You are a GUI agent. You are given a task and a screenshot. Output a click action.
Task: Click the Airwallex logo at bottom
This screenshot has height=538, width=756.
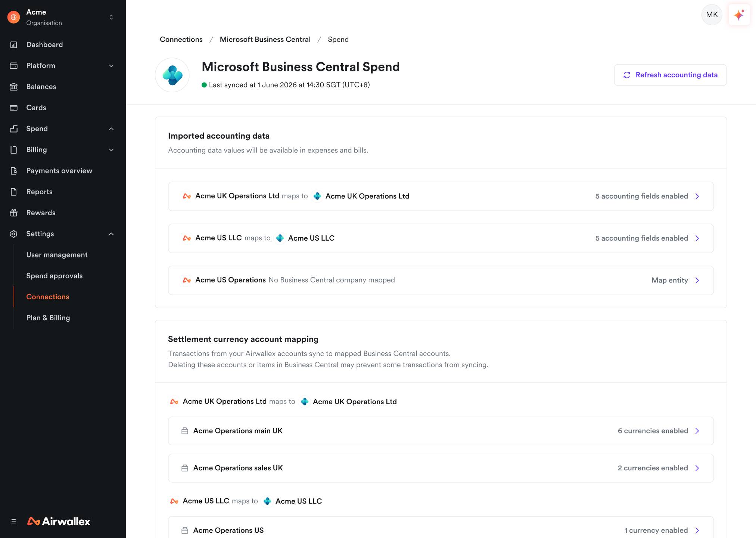(59, 521)
